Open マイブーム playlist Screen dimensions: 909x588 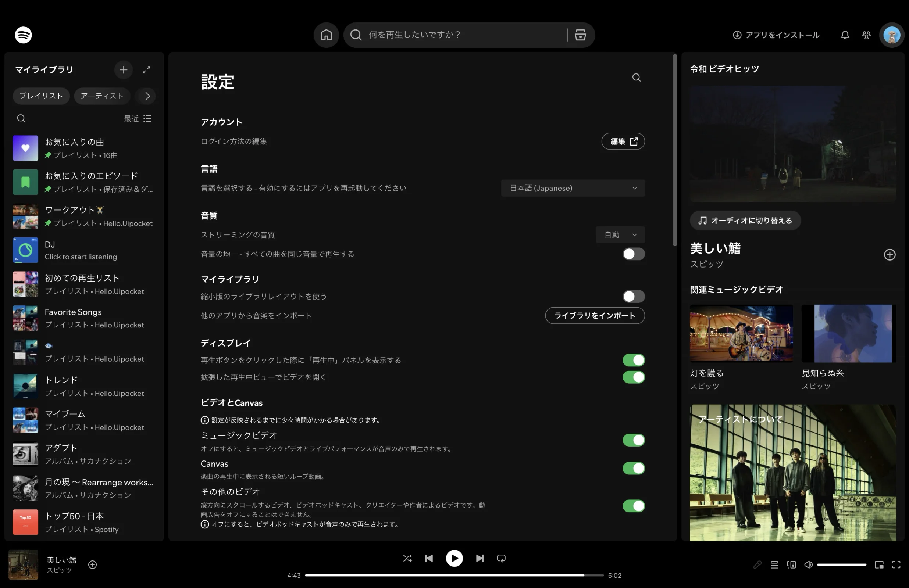[x=84, y=420]
